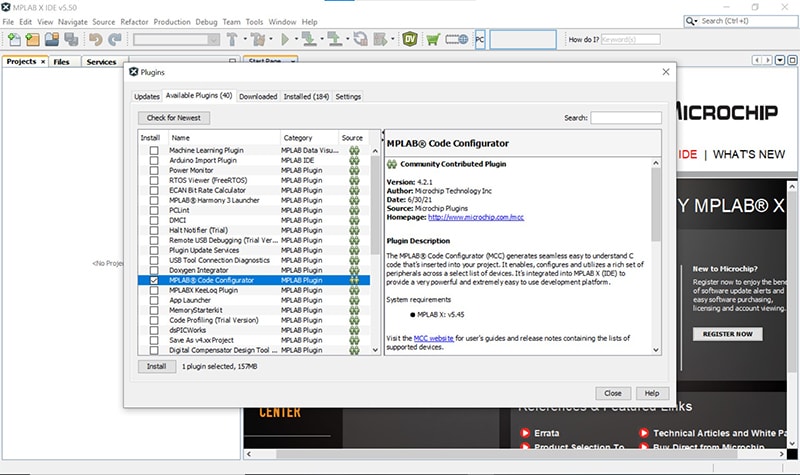Open dropdown arrow next to Read Device Memory

[347, 39]
